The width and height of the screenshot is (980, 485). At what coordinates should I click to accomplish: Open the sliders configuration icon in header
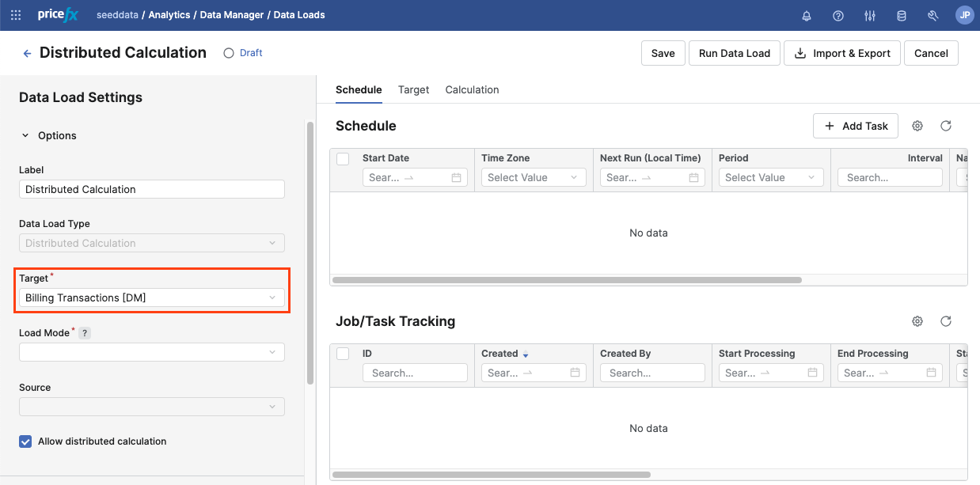pyautogui.click(x=870, y=16)
